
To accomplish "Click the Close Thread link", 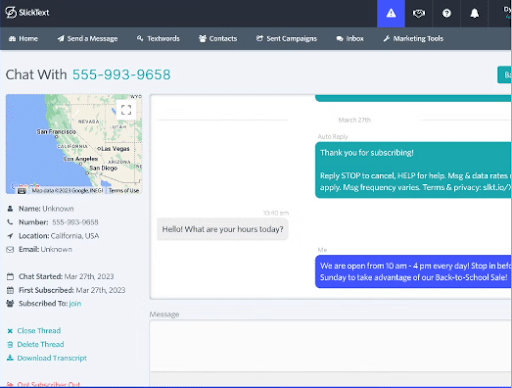I will 39,331.
